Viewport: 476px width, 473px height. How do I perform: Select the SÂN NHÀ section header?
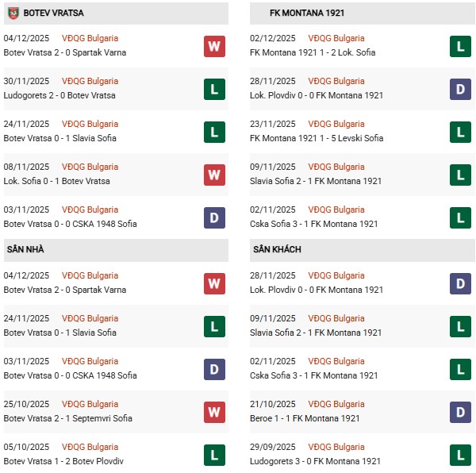coord(25,249)
